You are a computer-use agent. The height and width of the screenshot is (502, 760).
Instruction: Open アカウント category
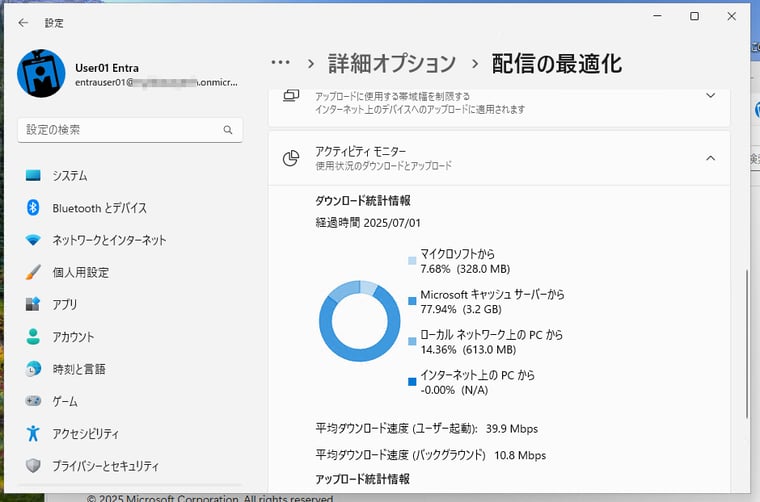130,337
